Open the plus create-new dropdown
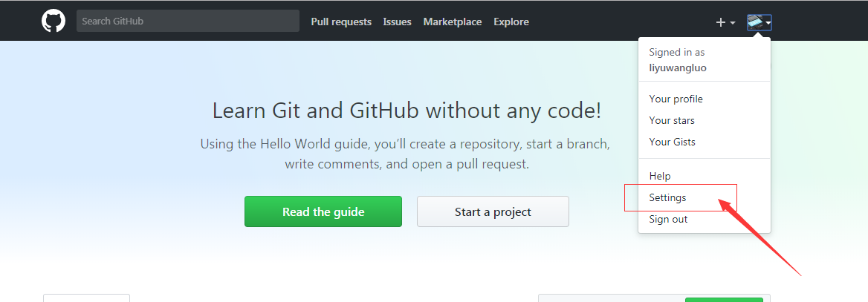868x302 pixels. pyautogui.click(x=725, y=22)
